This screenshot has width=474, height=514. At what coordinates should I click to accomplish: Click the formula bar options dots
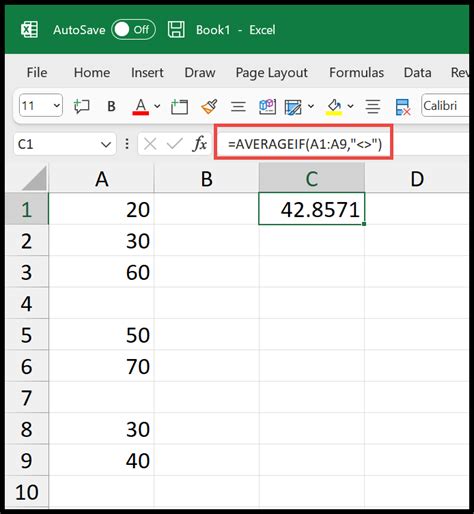click(x=127, y=144)
